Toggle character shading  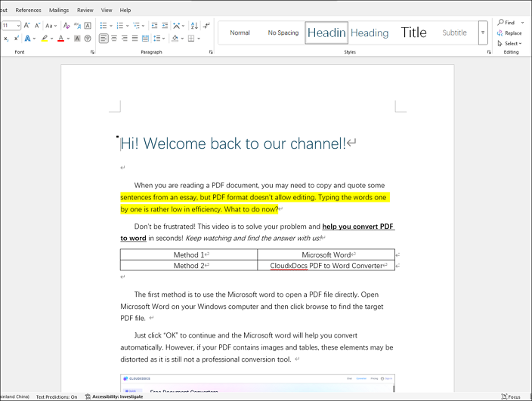pos(77,39)
